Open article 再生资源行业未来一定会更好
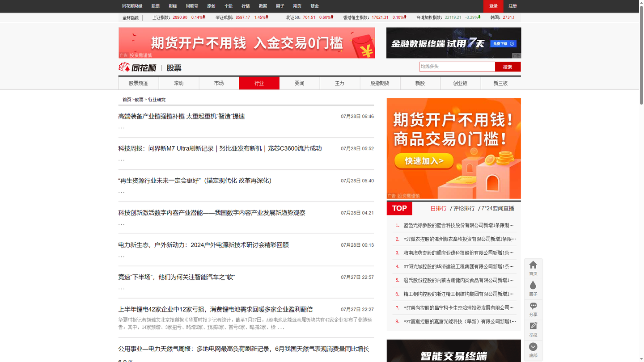Image resolution: width=644 pixels, height=362 pixels. click(x=195, y=181)
